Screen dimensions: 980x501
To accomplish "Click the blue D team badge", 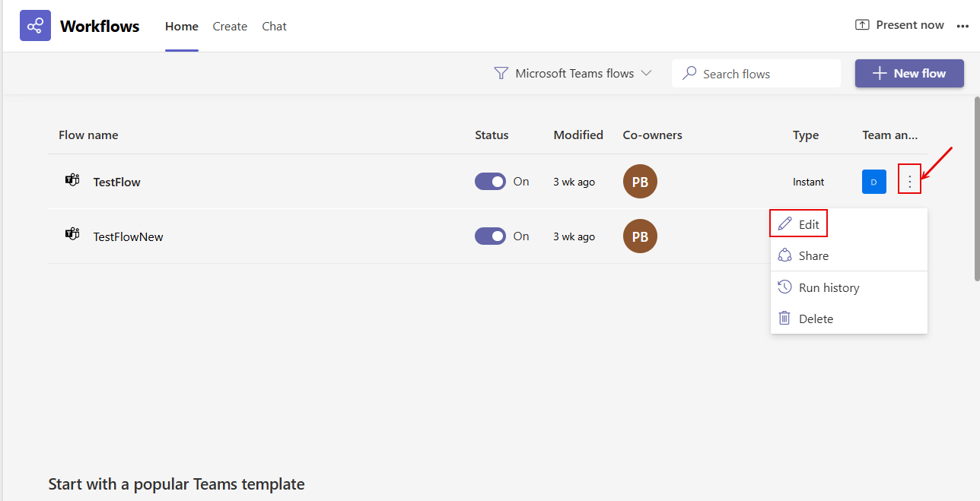I will pyautogui.click(x=873, y=182).
